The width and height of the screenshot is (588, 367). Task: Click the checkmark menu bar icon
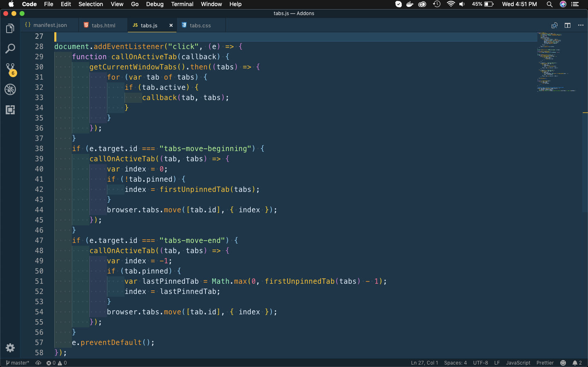(399, 4)
